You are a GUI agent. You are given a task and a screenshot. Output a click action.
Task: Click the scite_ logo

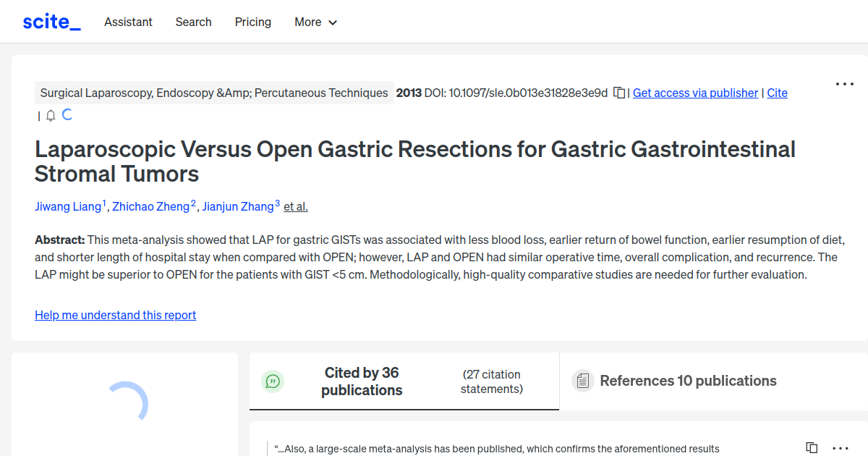pyautogui.click(x=51, y=21)
